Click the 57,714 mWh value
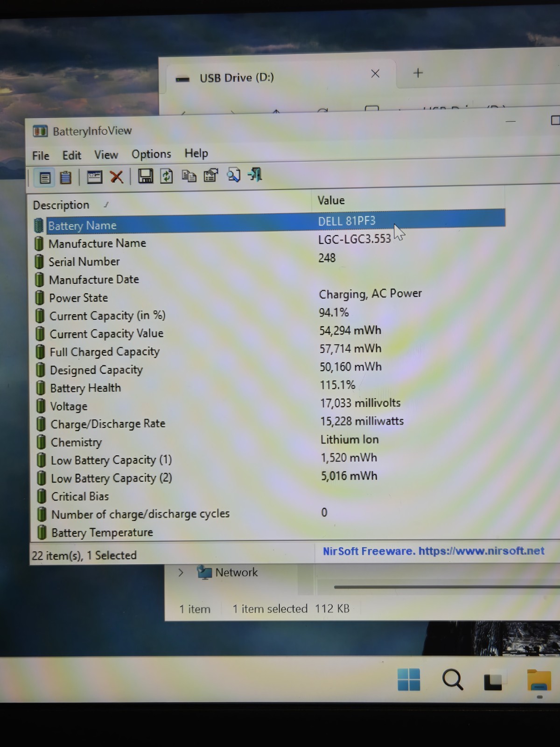This screenshot has width=560, height=747. (x=350, y=349)
